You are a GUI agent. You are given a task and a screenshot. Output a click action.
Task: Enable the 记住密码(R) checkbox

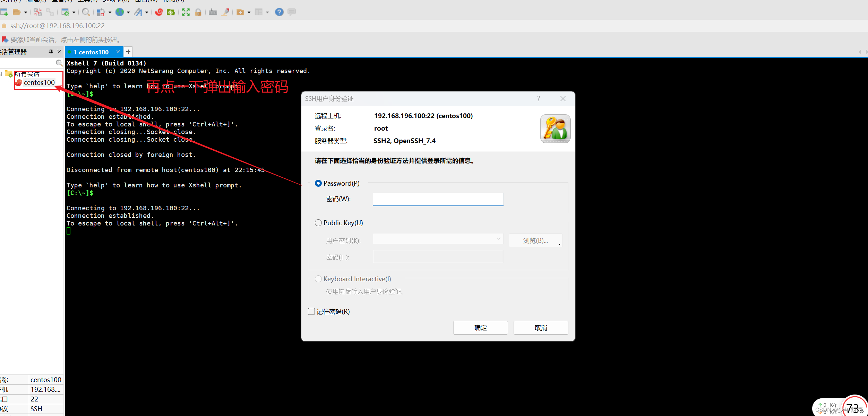[311, 311]
